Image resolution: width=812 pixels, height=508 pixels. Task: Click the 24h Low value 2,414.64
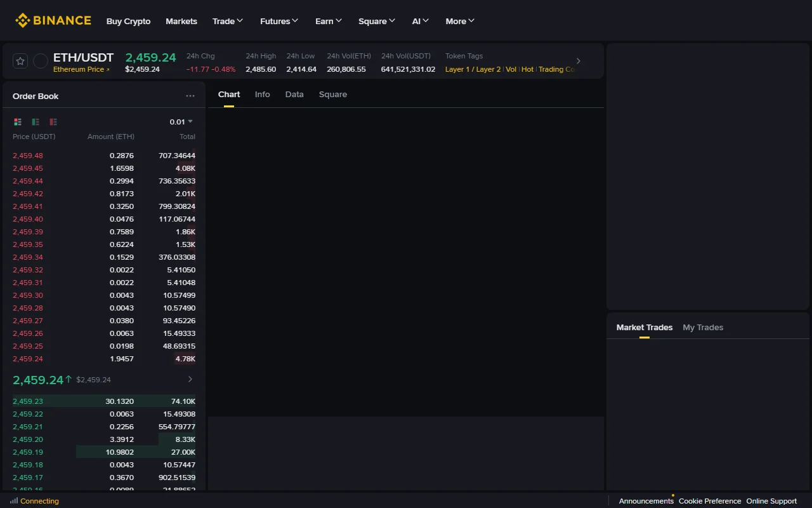[301, 69]
